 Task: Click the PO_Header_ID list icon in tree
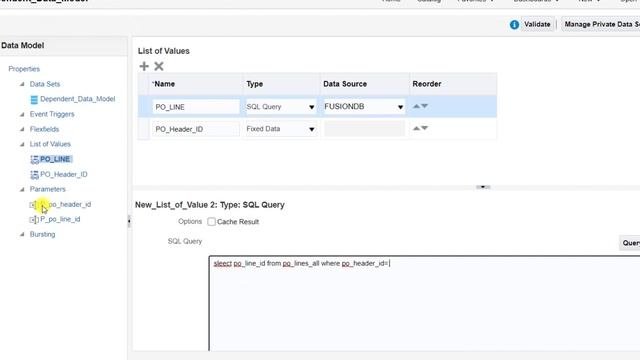pyautogui.click(x=34, y=175)
